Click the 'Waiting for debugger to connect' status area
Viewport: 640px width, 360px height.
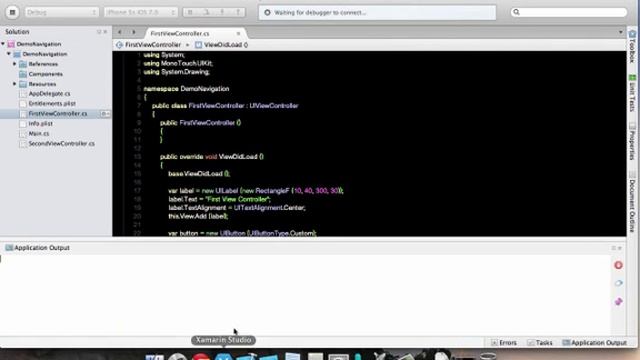[x=377, y=13]
